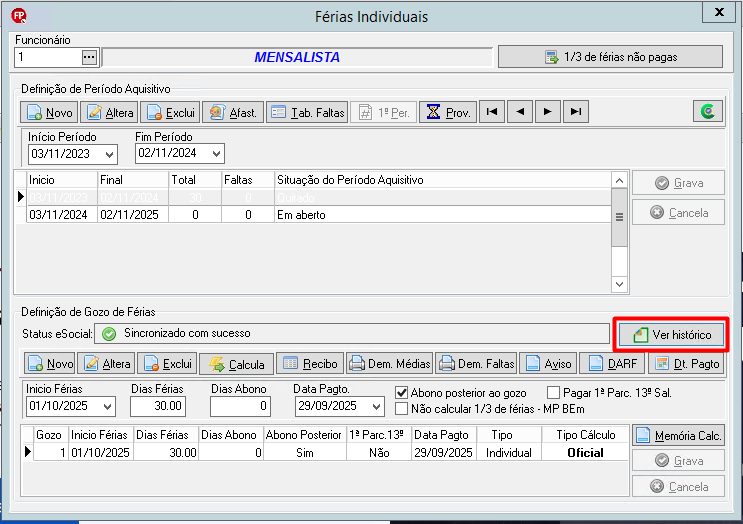Open Afast. (afastamentos) button

233,112
